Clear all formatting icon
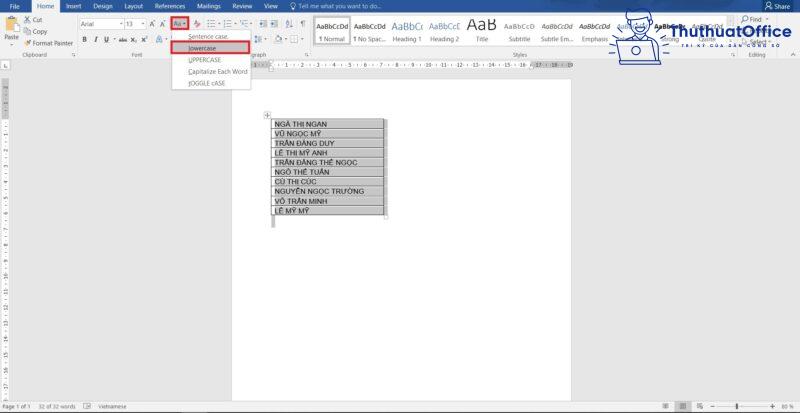Image resolution: width=800 pixels, height=413 pixels. [197, 24]
